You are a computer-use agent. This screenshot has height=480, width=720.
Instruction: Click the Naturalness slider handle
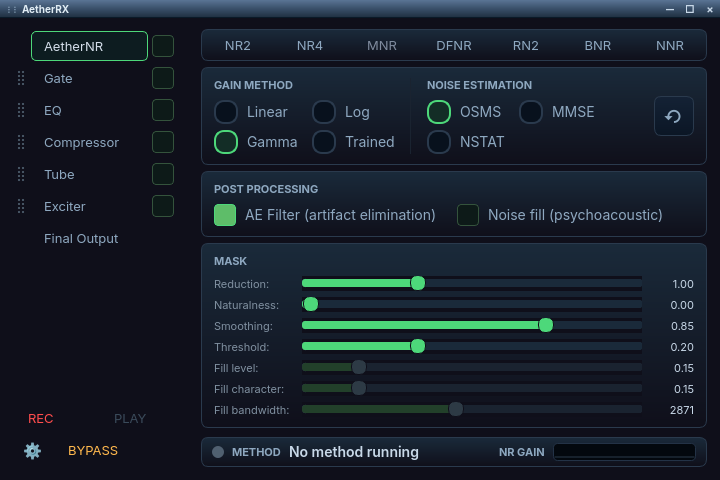point(311,304)
